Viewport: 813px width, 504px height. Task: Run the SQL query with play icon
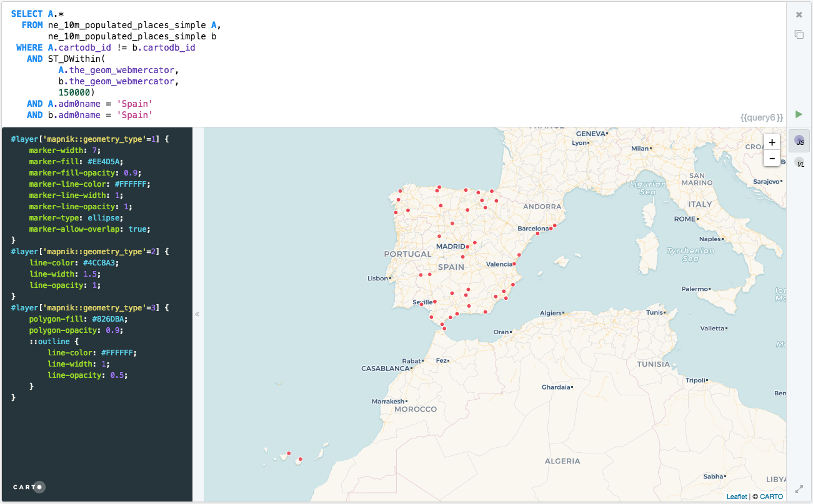click(x=799, y=114)
